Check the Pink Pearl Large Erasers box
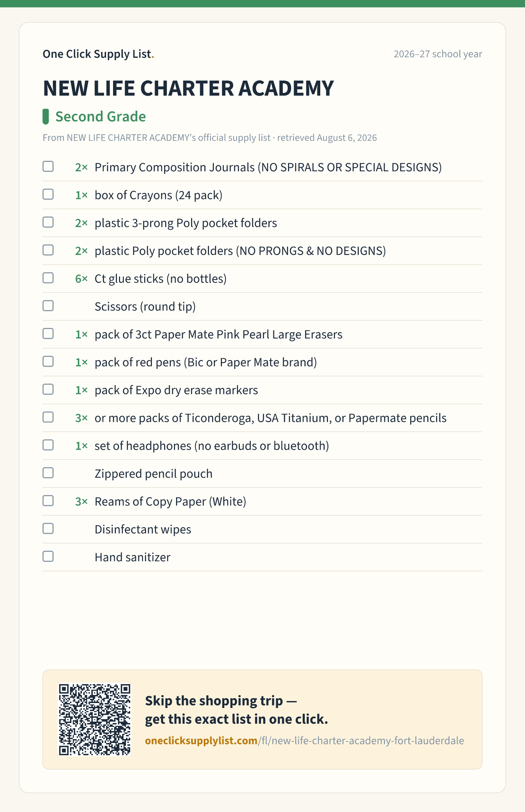Image resolution: width=525 pixels, height=812 pixels. (48, 333)
